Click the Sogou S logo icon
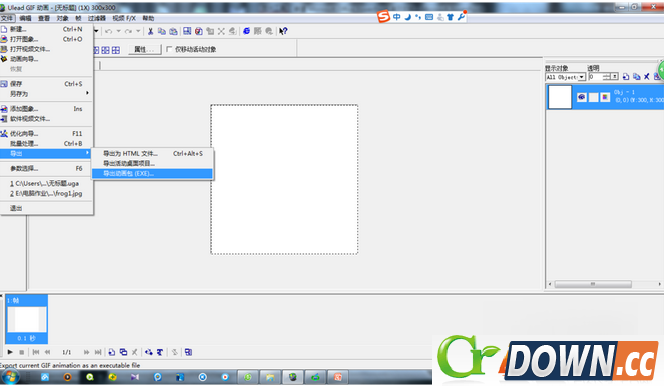 click(x=383, y=17)
